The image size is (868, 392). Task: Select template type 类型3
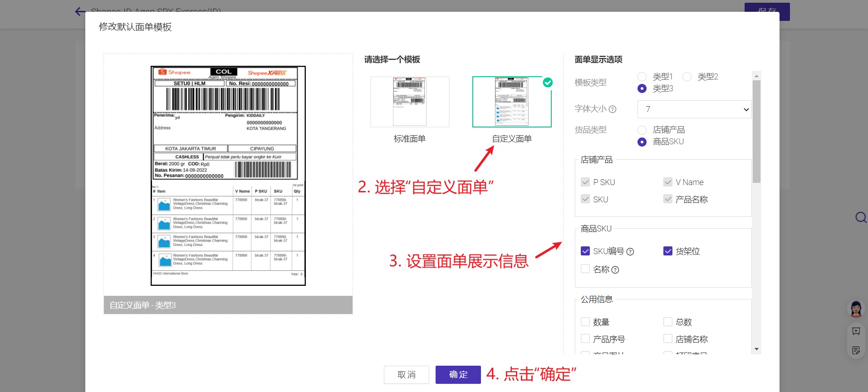coord(642,88)
